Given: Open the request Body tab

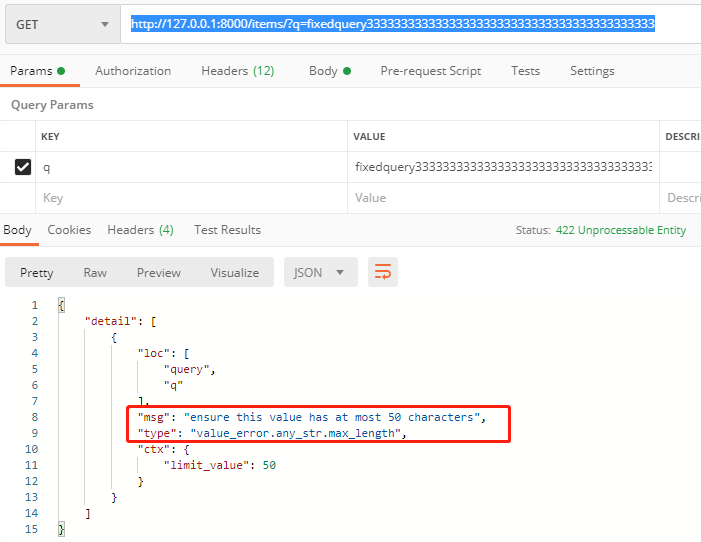Looking at the screenshot, I should pyautogui.click(x=329, y=71).
